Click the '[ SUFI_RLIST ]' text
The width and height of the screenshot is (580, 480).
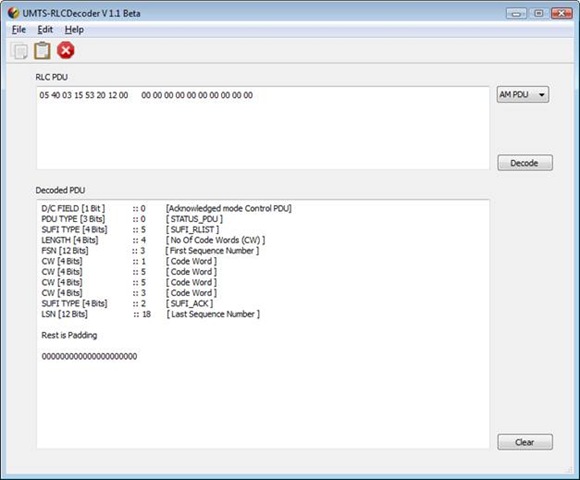(192, 230)
